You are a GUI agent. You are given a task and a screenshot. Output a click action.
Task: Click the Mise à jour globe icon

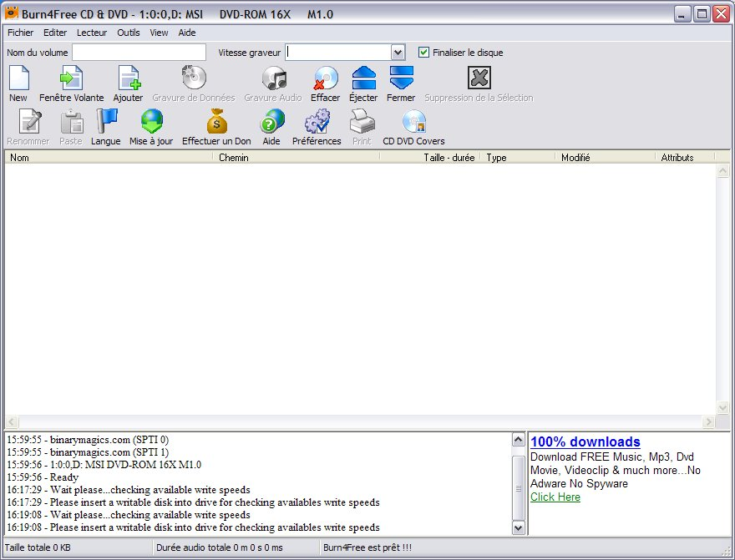tap(152, 121)
